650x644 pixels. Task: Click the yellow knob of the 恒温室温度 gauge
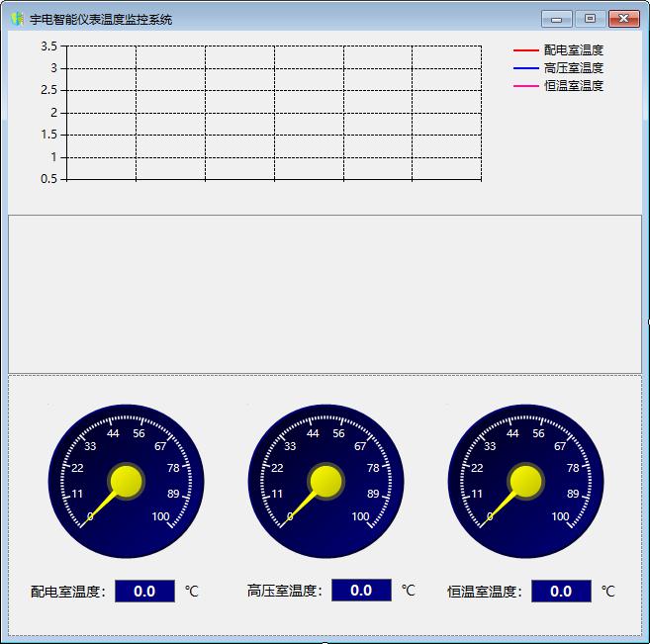[525, 481]
